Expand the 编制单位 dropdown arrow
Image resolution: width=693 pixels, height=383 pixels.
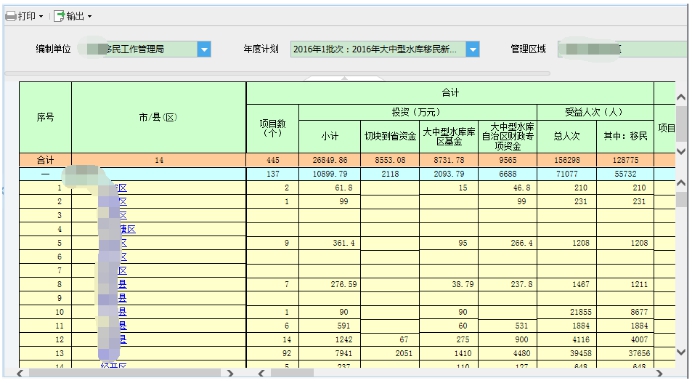pyautogui.click(x=204, y=49)
